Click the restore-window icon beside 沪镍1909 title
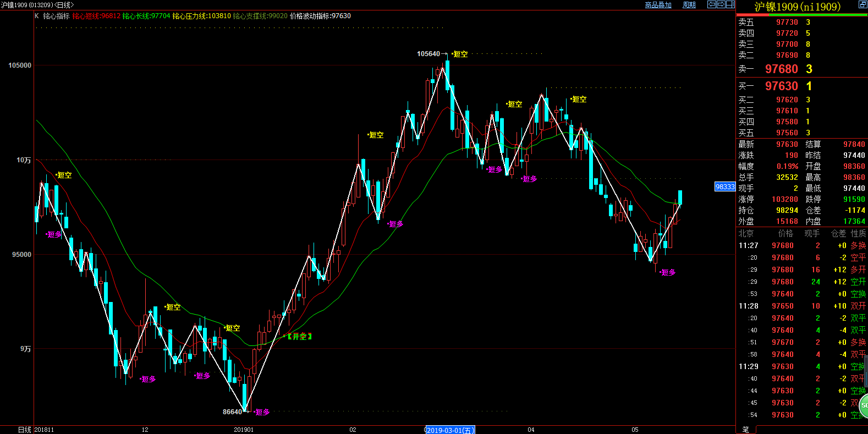Screen dimensions: 868x434 862,4
